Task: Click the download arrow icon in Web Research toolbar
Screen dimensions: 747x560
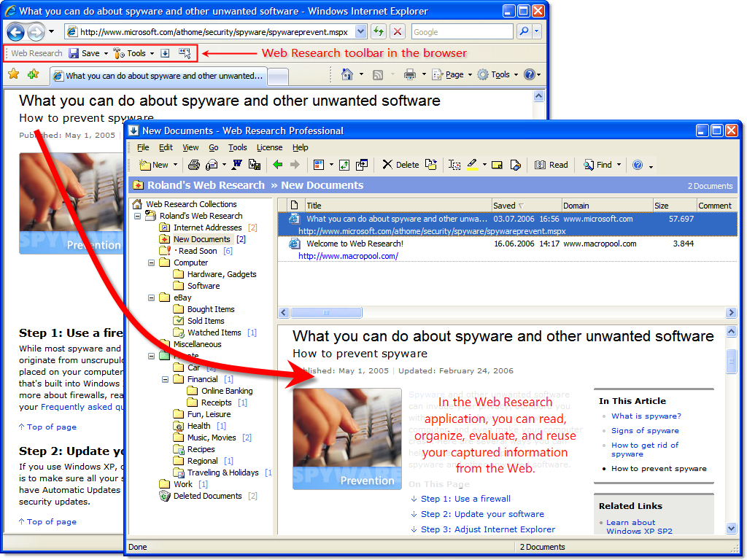Action: pyautogui.click(x=165, y=53)
